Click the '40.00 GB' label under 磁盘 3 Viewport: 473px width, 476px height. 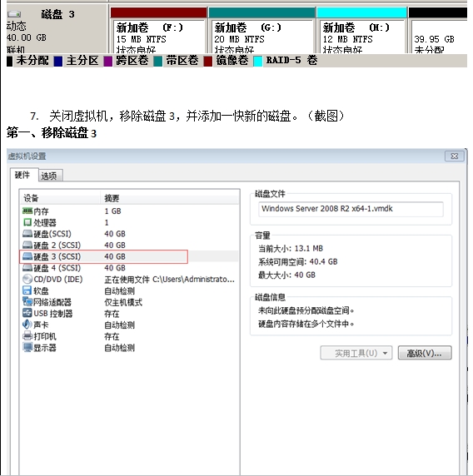[x=27, y=37]
